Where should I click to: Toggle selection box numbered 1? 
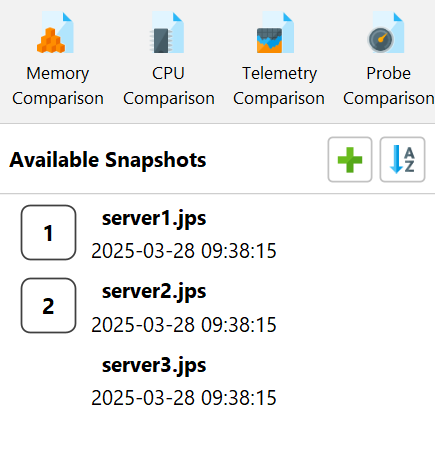pos(48,233)
